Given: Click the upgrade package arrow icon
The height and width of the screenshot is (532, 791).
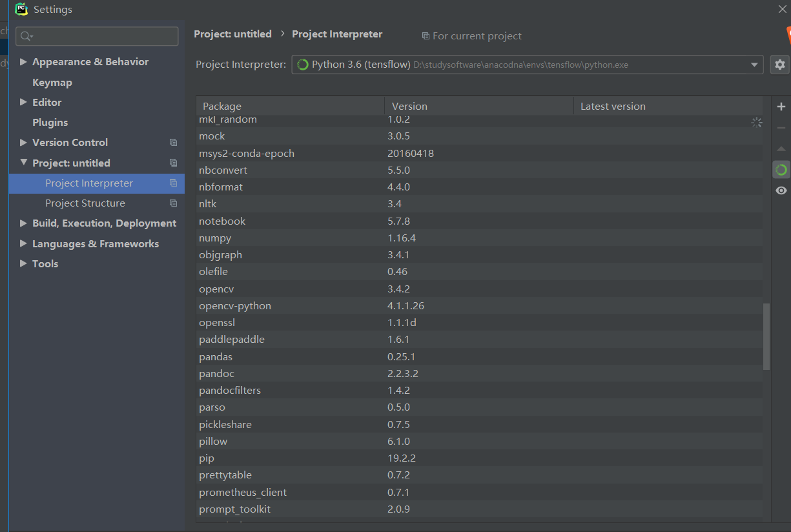Looking at the screenshot, I should click(x=781, y=149).
